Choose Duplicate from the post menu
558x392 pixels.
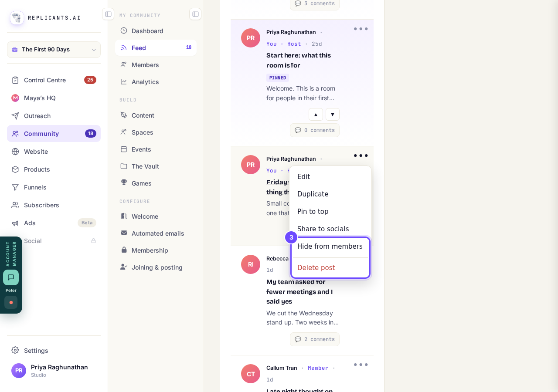point(330,194)
